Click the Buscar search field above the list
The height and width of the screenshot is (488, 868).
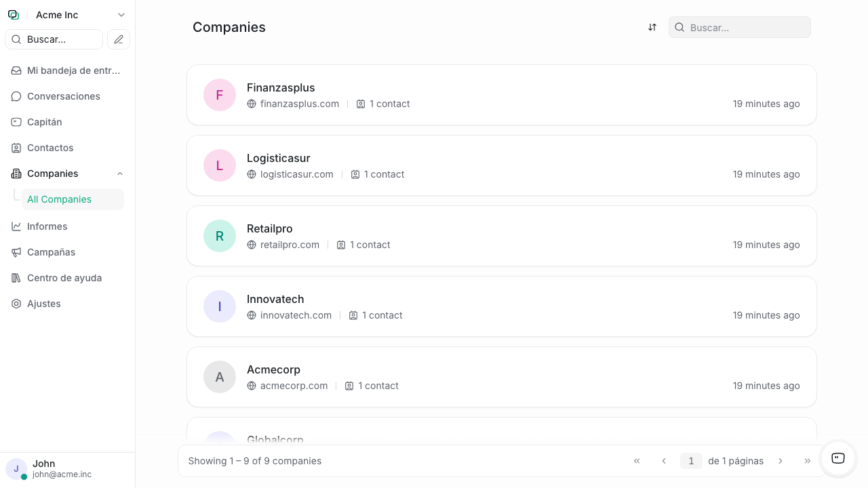(x=739, y=27)
